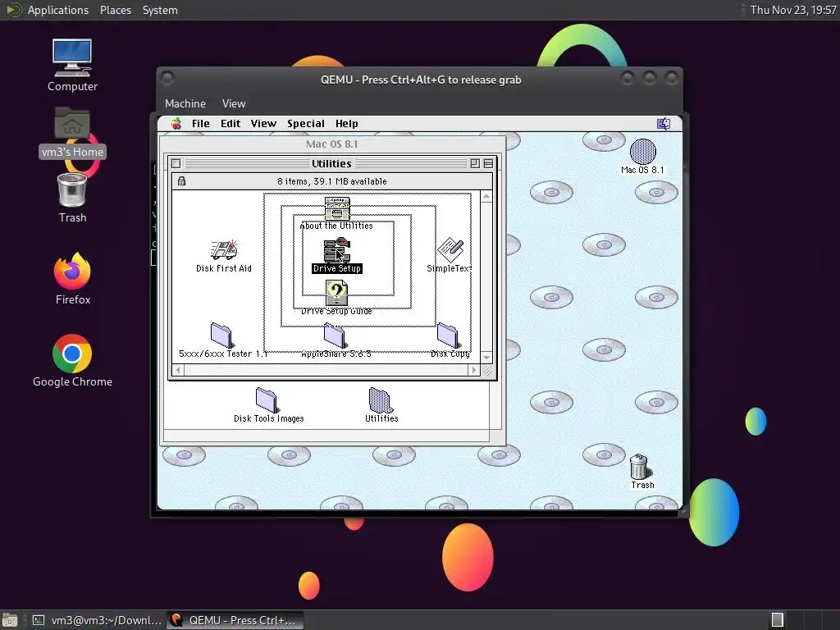The width and height of the screenshot is (840, 630).
Task: Open the QEMU Machine menu
Action: (x=185, y=104)
